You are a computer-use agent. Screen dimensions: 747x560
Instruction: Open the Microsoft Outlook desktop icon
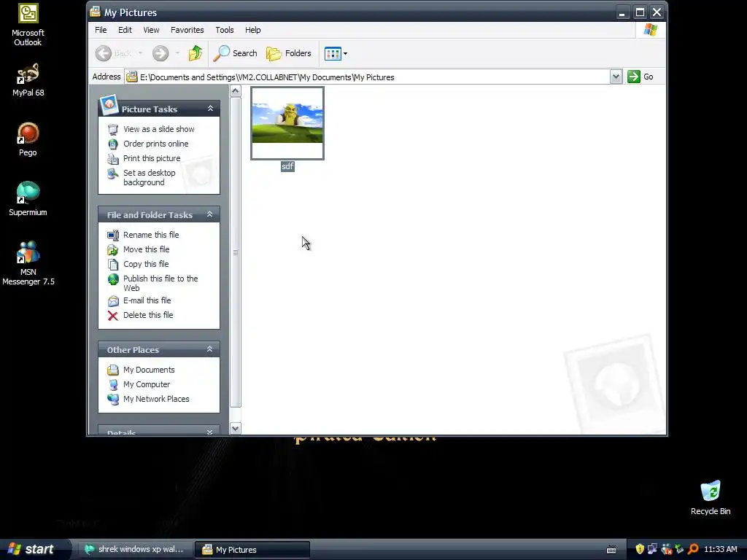28,25
